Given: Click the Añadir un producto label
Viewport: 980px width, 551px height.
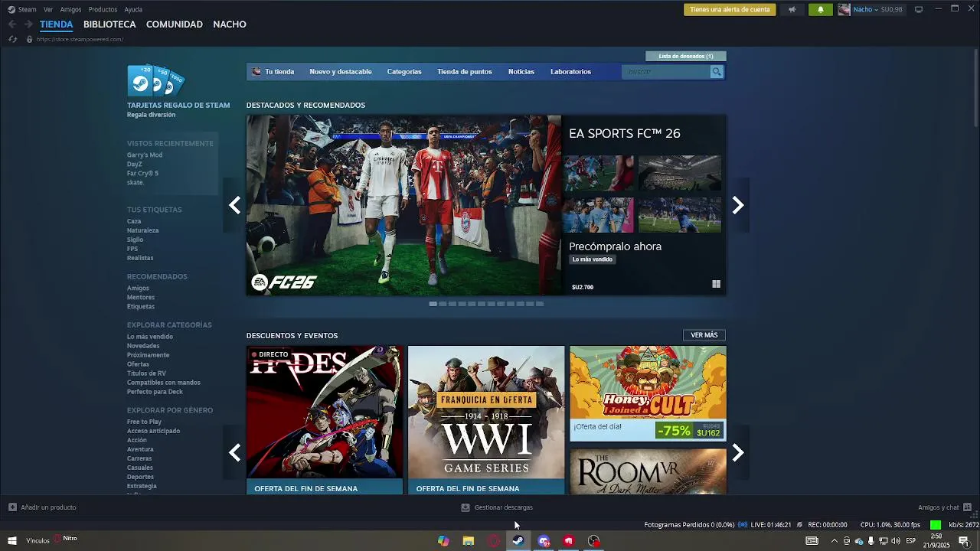Looking at the screenshot, I should point(48,507).
